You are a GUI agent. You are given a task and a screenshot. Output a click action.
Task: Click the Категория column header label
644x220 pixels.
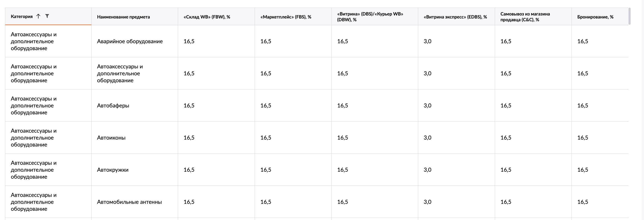click(x=22, y=17)
